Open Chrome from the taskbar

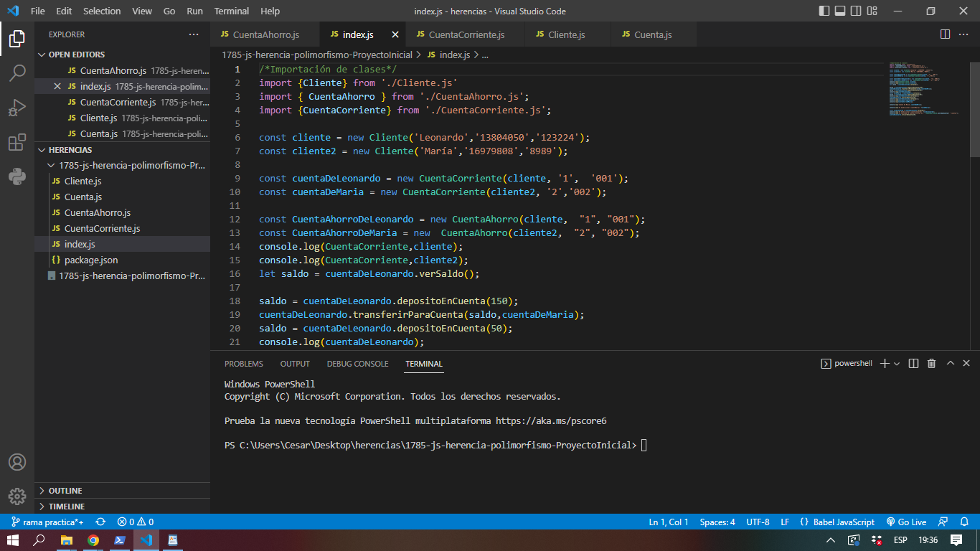coord(93,540)
